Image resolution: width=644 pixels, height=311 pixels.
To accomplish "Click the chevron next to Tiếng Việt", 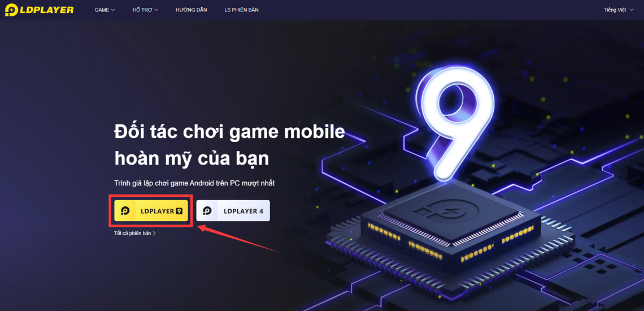I will click(632, 10).
